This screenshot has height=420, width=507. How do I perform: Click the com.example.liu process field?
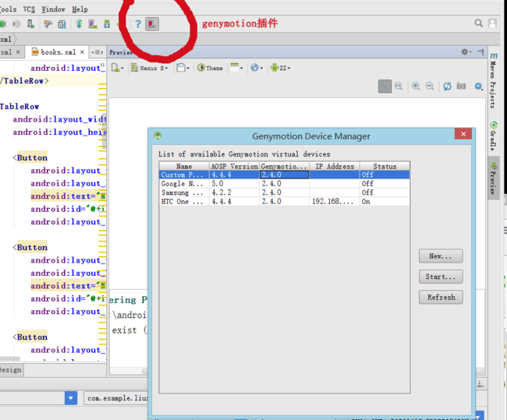pos(116,398)
